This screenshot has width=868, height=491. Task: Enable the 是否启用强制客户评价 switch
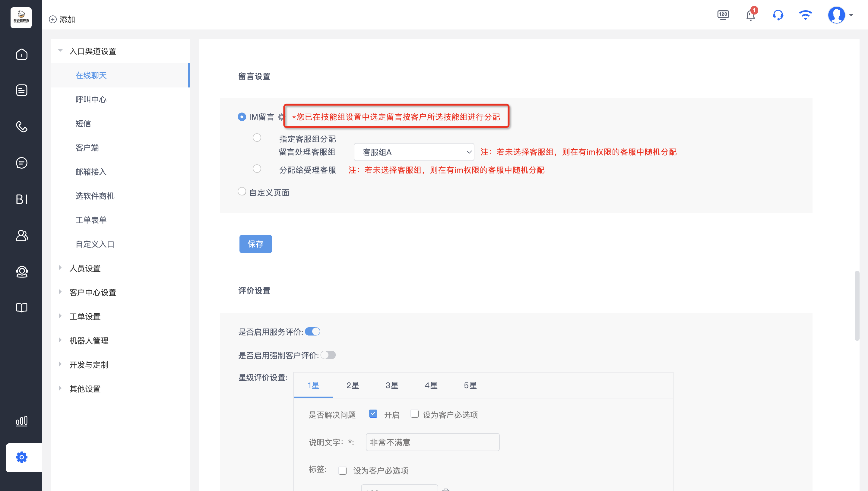pos(328,355)
